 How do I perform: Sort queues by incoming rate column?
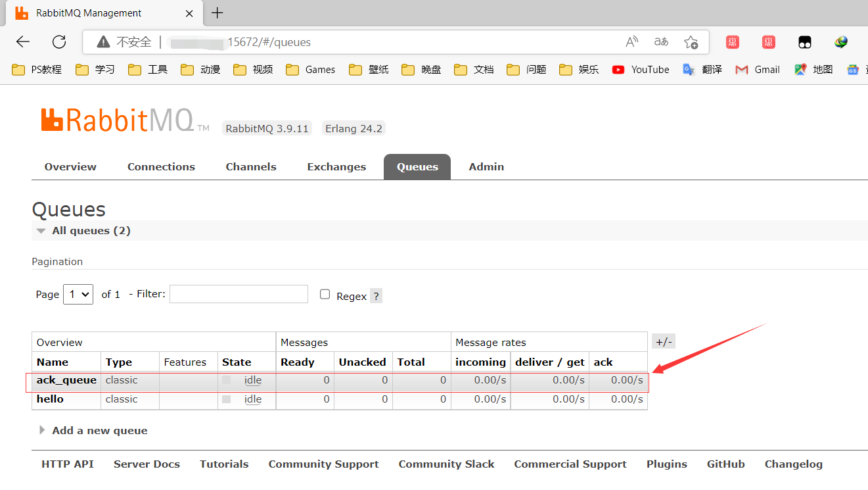(x=481, y=362)
